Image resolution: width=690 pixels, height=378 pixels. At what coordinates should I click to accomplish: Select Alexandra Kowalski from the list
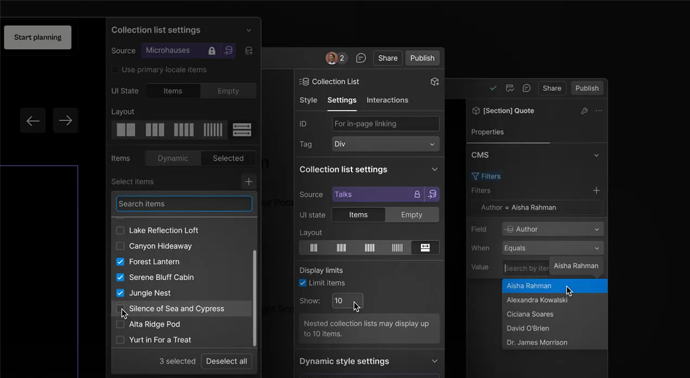tap(554, 300)
